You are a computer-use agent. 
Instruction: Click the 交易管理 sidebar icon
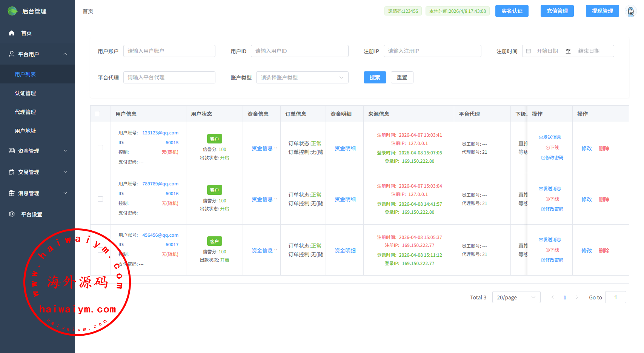tap(12, 172)
